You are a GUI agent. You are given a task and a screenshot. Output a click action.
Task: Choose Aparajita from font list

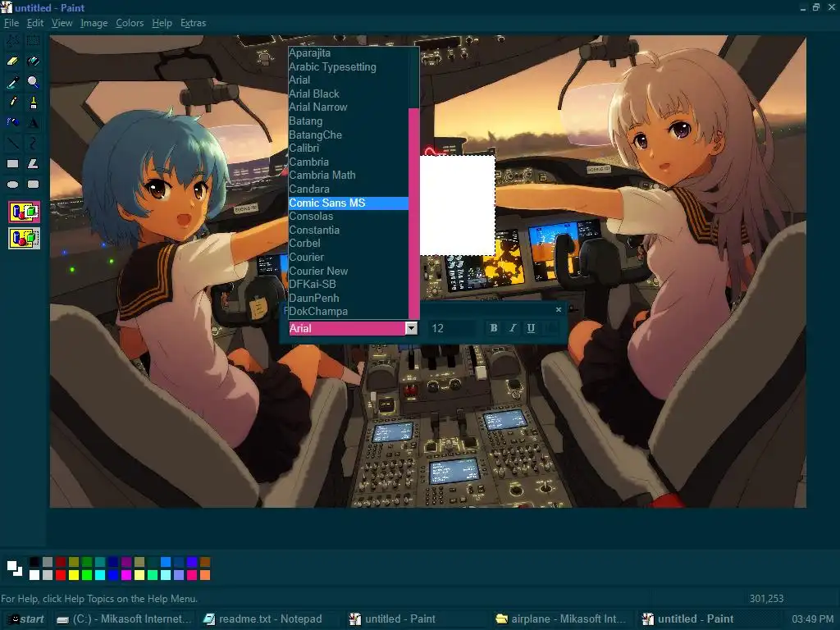pos(348,53)
